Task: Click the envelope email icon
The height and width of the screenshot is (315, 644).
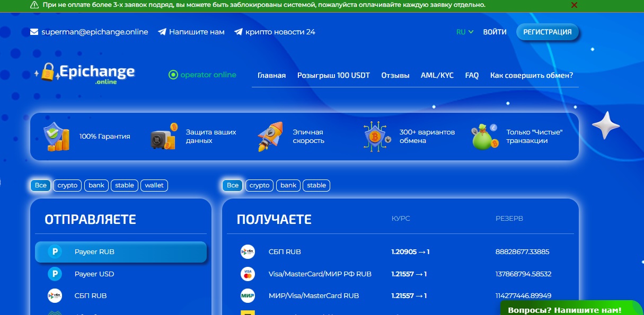Action: click(34, 32)
